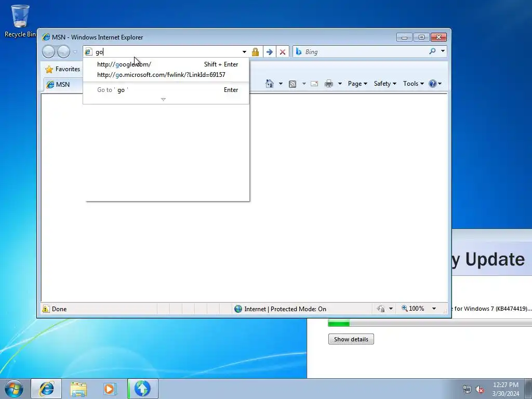Click the Forward navigation button
This screenshot has width=532, height=399.
(63, 51)
